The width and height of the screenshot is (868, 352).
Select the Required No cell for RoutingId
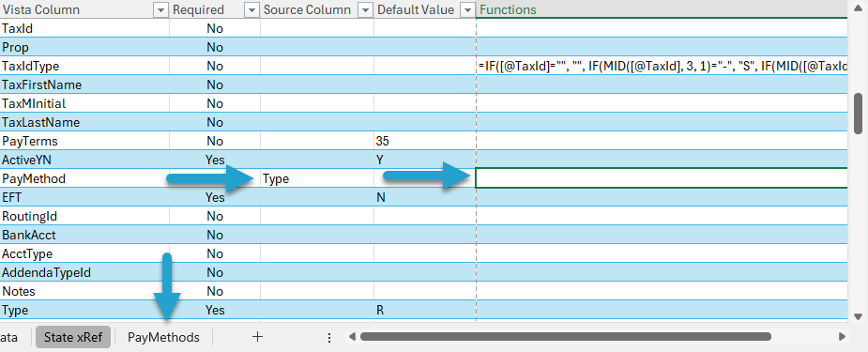tap(215, 217)
